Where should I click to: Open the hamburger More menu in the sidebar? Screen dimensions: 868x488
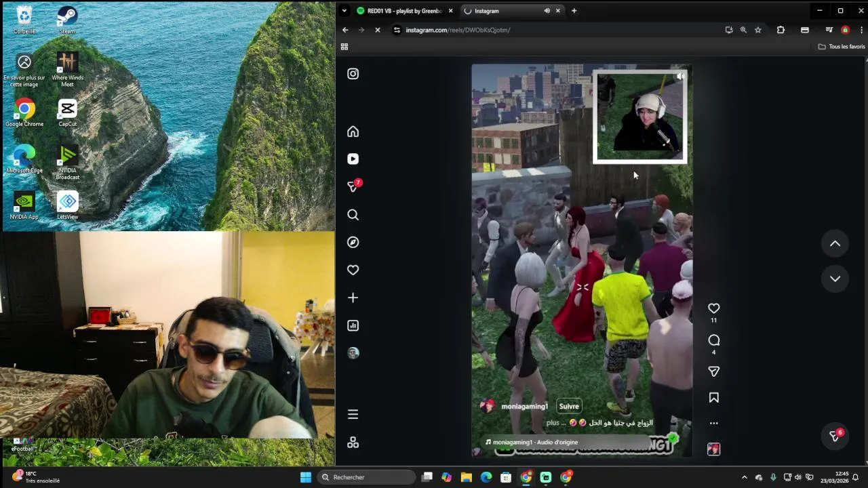[x=353, y=414]
